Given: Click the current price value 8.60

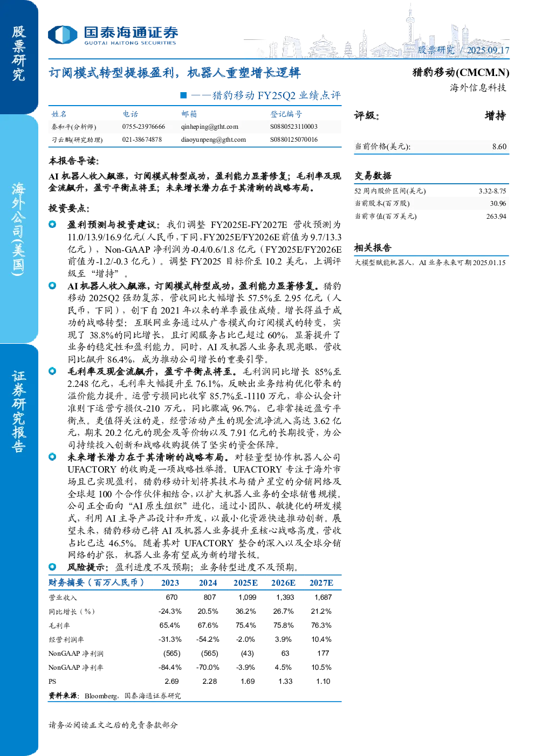Looking at the screenshot, I should pyautogui.click(x=499, y=147).
